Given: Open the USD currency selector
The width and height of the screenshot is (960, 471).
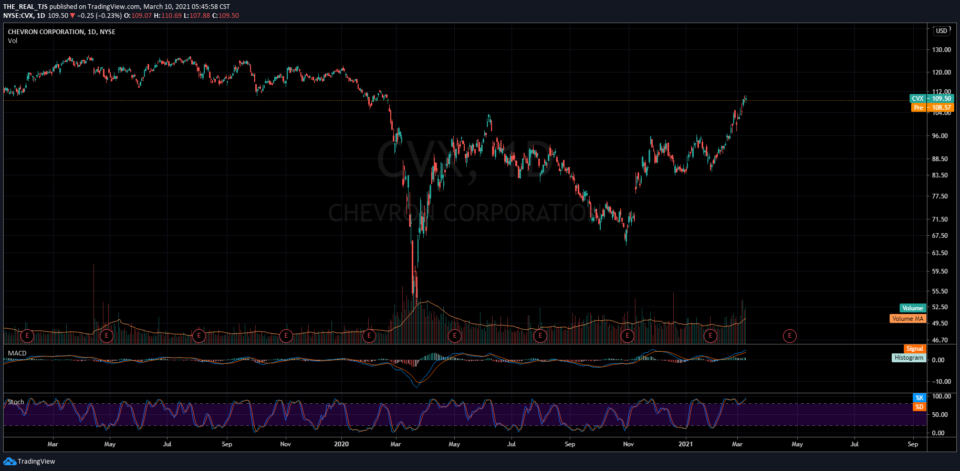Looking at the screenshot, I should pyautogui.click(x=940, y=30).
